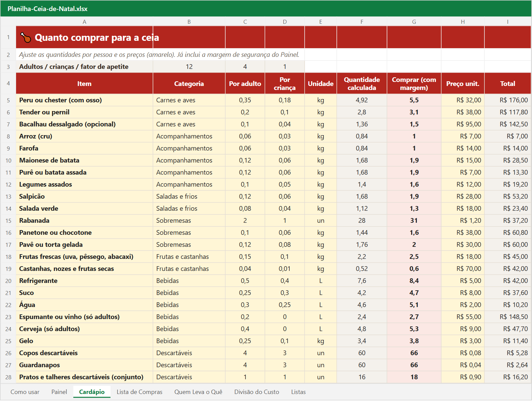Click the R$ 32,00 unit price cell
Image resolution: width=532 pixels, height=401 pixels.
[x=463, y=100]
